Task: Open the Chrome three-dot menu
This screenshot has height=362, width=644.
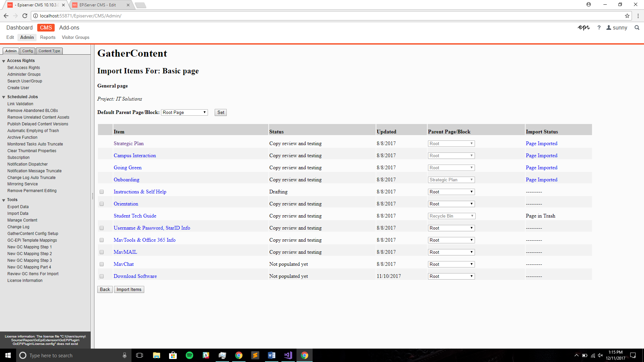Action: pyautogui.click(x=638, y=16)
